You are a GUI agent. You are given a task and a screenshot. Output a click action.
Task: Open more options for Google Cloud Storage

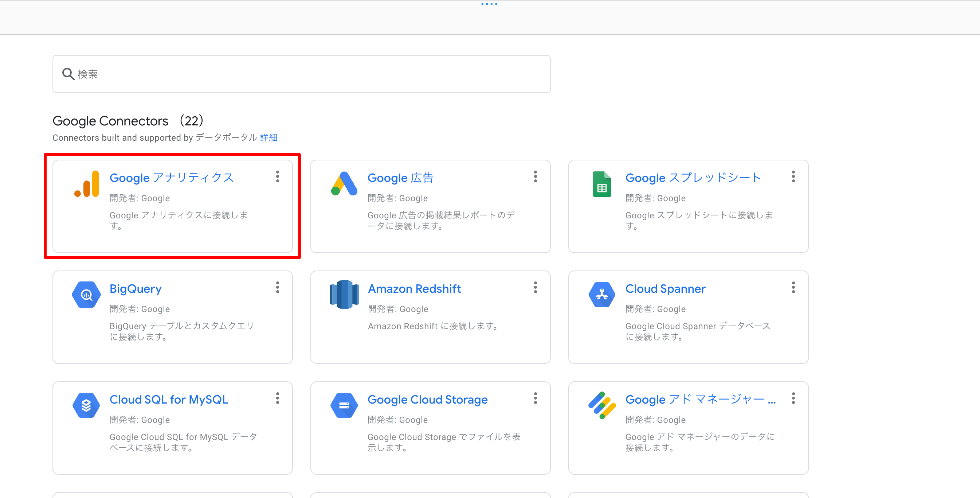click(x=536, y=398)
